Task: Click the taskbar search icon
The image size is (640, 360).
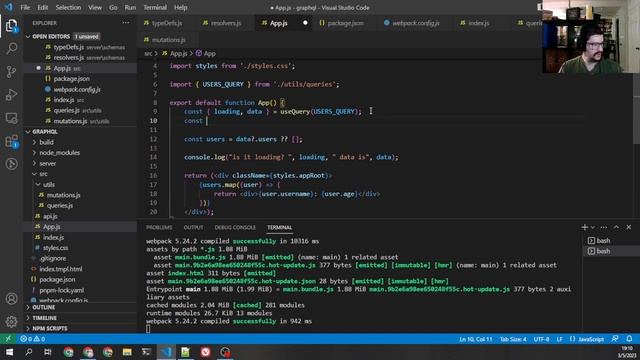Action: tap(29, 352)
